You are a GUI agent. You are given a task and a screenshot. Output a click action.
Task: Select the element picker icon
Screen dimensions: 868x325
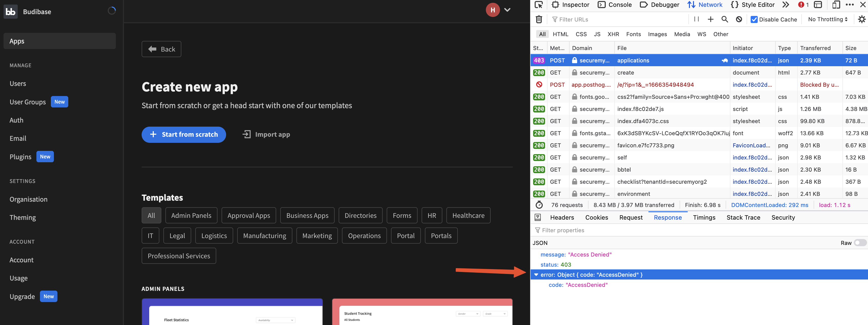[x=539, y=5]
